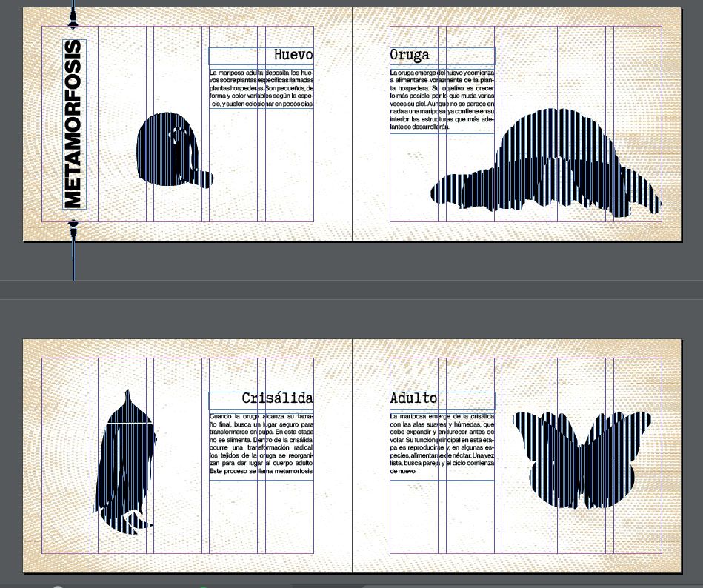Select the Adulto heading text frame
Screen dimensions: 703x588
pyautogui.click(x=442, y=398)
